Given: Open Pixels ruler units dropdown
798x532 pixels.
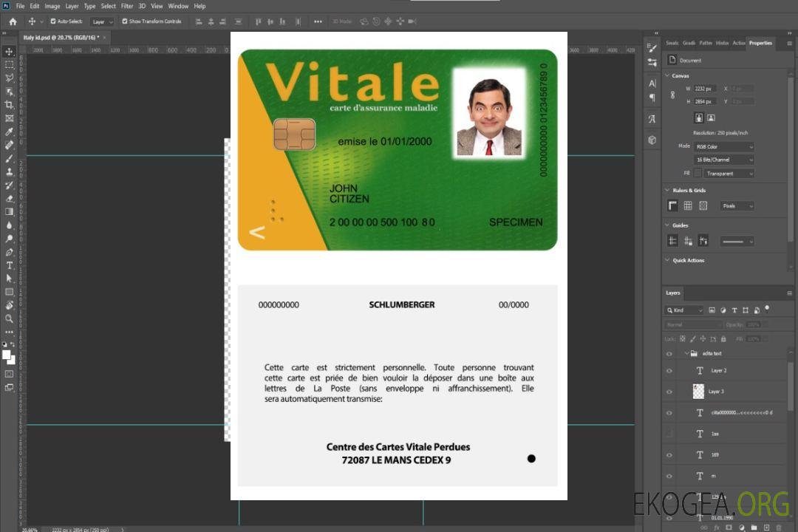Looking at the screenshot, I should point(737,205).
